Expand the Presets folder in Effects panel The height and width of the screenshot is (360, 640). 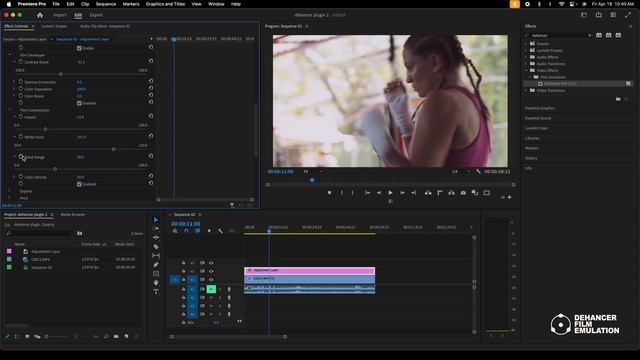tap(526, 43)
